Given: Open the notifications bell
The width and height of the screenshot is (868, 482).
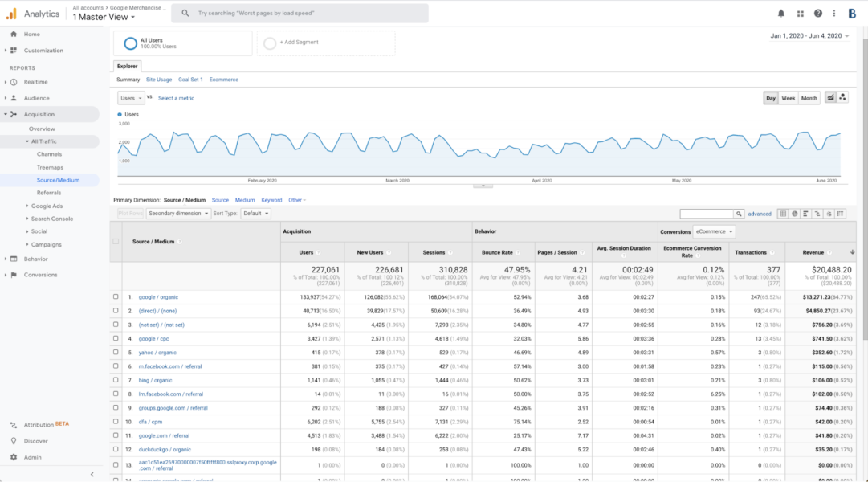Looking at the screenshot, I should point(781,14).
